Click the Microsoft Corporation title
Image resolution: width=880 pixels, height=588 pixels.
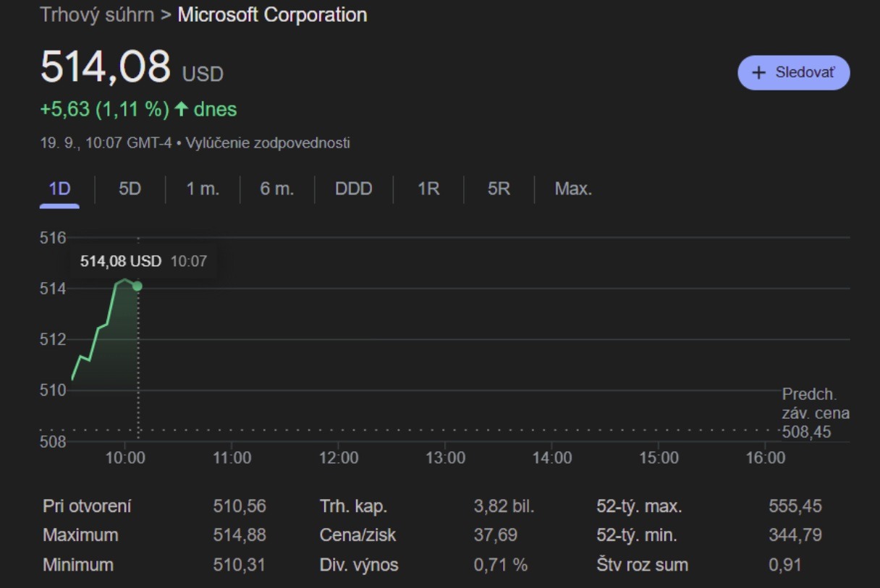point(272,14)
